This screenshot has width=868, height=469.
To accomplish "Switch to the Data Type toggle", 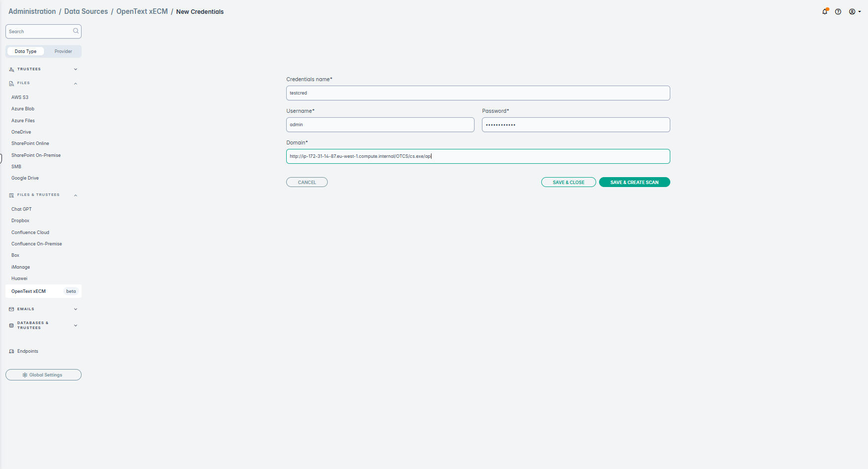I will tap(26, 51).
